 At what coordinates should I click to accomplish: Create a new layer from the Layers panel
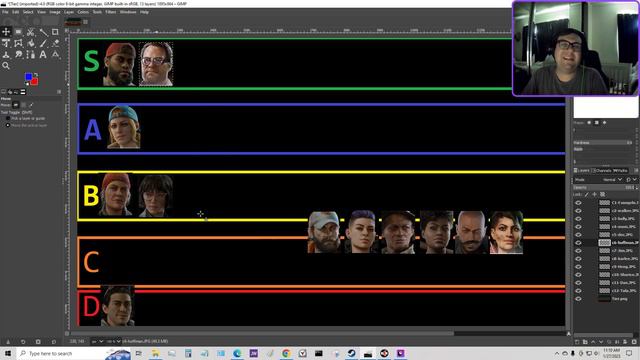pos(577,342)
